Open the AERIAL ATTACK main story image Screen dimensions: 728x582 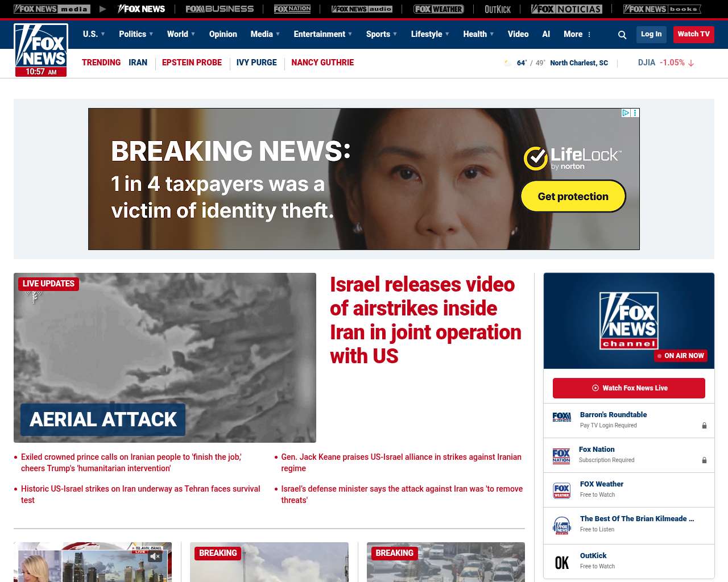[x=165, y=357]
